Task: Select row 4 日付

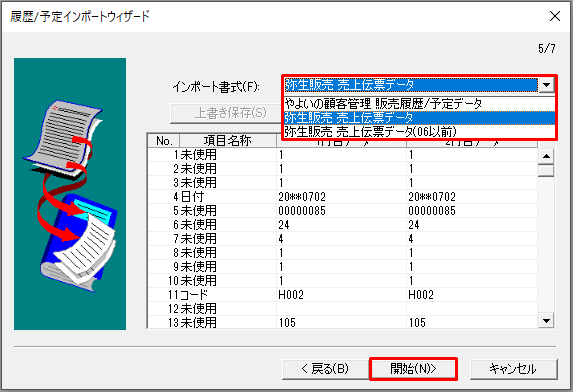Action: pos(342,197)
